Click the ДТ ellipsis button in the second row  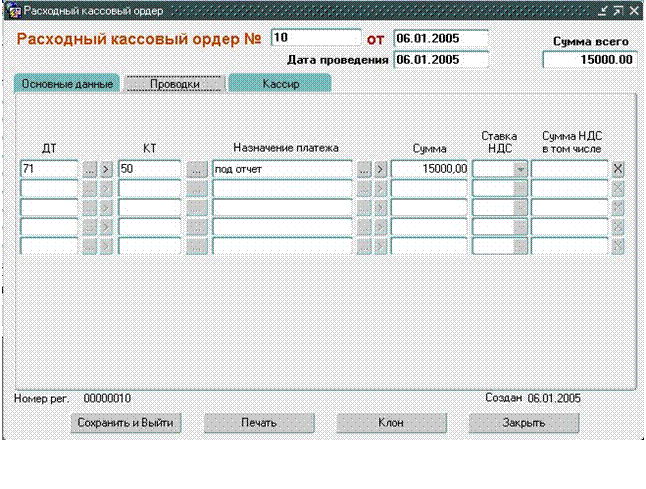click(x=90, y=189)
